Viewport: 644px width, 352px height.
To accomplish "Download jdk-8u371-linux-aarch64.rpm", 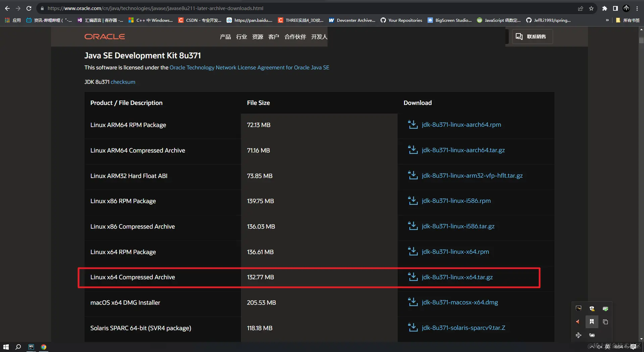I will tap(461, 125).
